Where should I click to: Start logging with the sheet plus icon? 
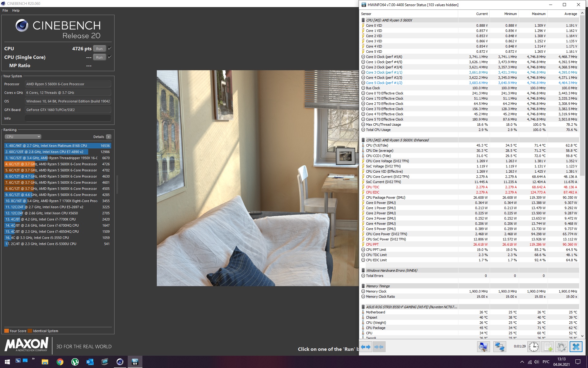pyautogui.click(x=548, y=347)
